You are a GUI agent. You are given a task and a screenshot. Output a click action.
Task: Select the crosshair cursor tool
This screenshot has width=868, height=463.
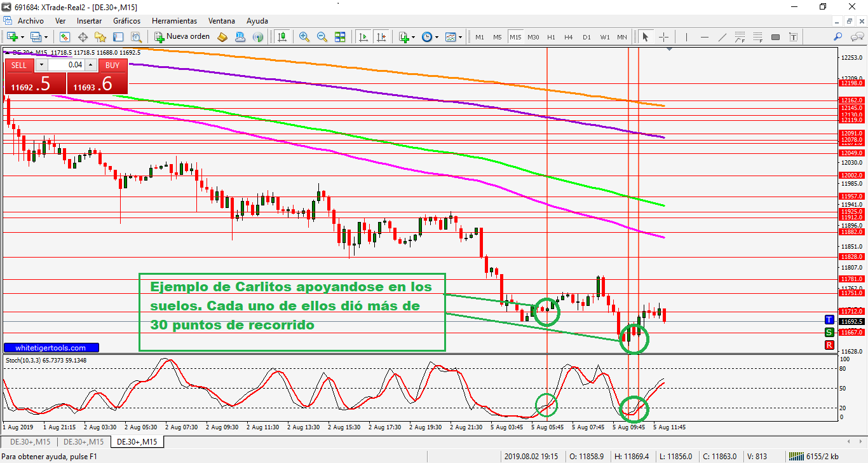tap(663, 37)
